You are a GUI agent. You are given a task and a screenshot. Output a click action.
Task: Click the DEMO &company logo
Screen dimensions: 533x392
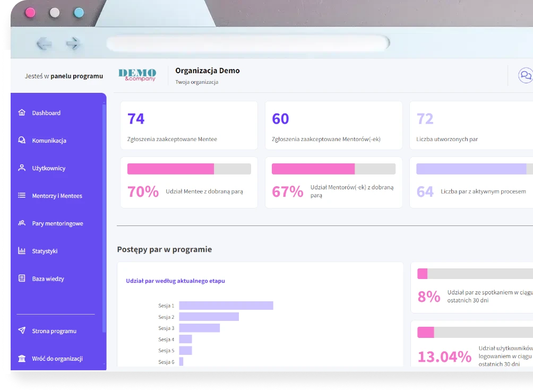click(137, 75)
